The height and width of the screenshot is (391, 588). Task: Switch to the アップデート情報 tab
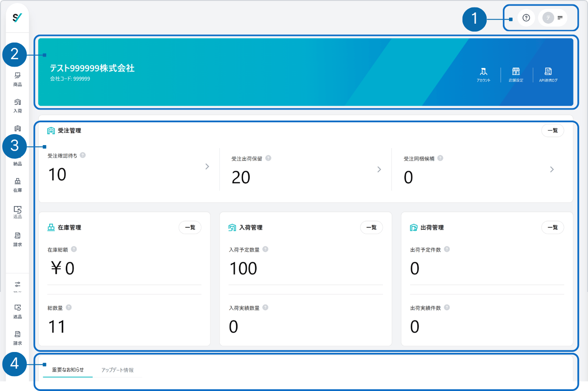[117, 370]
